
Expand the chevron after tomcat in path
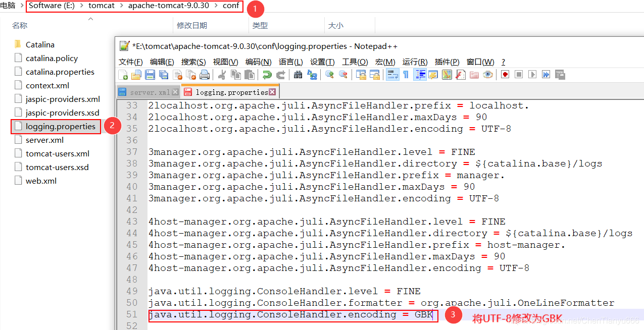point(122,6)
